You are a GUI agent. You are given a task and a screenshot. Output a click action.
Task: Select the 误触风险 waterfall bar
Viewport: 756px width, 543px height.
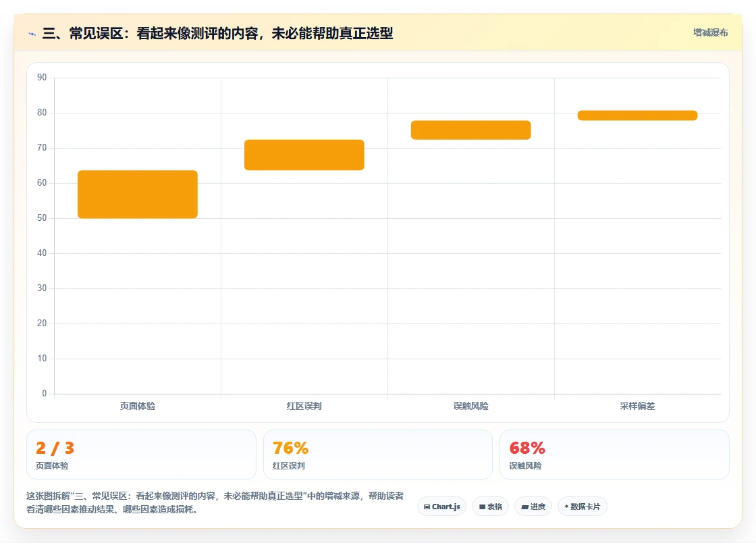(x=470, y=130)
